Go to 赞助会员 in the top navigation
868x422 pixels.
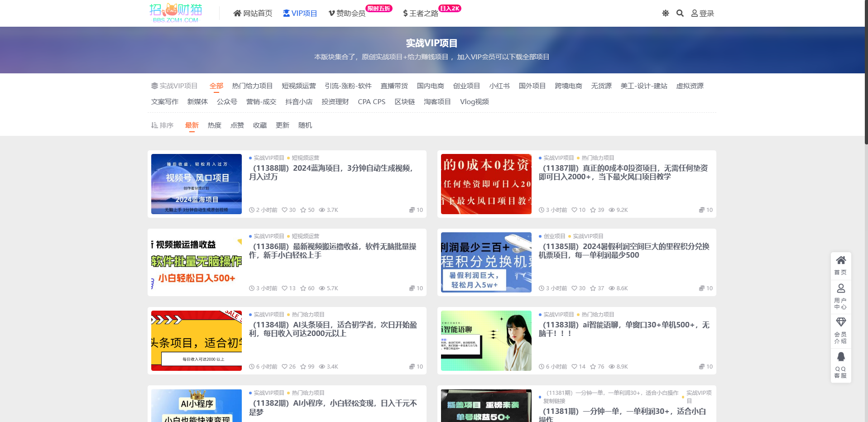click(x=347, y=14)
